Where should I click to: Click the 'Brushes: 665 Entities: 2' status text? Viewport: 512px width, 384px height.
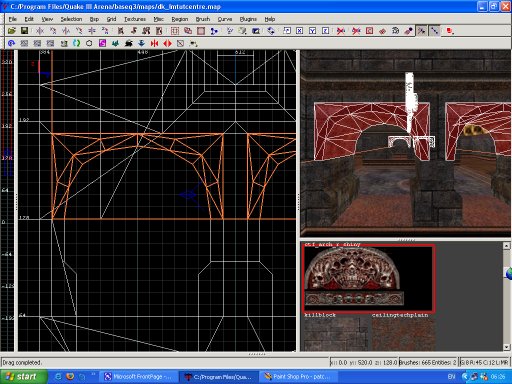[x=428, y=362]
